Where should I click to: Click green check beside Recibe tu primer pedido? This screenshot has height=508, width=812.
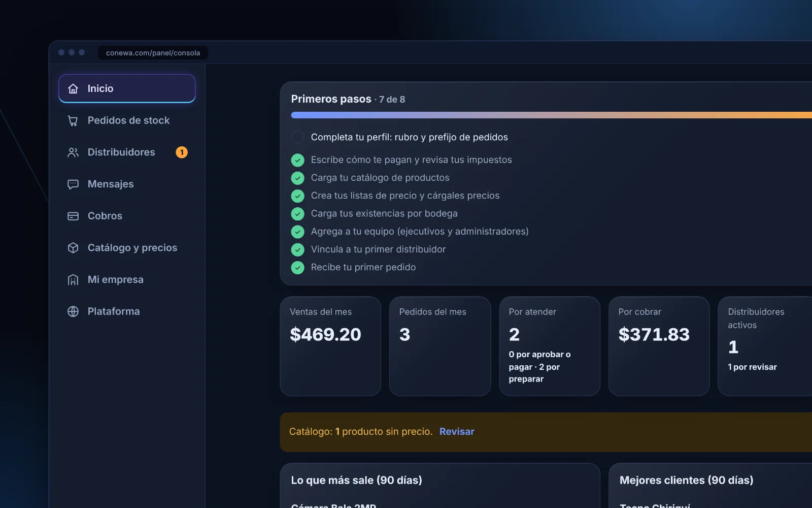coord(298,267)
